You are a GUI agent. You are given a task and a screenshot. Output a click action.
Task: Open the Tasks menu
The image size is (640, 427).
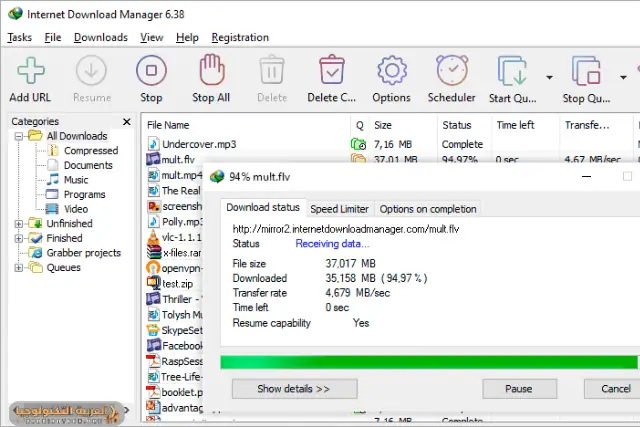click(19, 38)
